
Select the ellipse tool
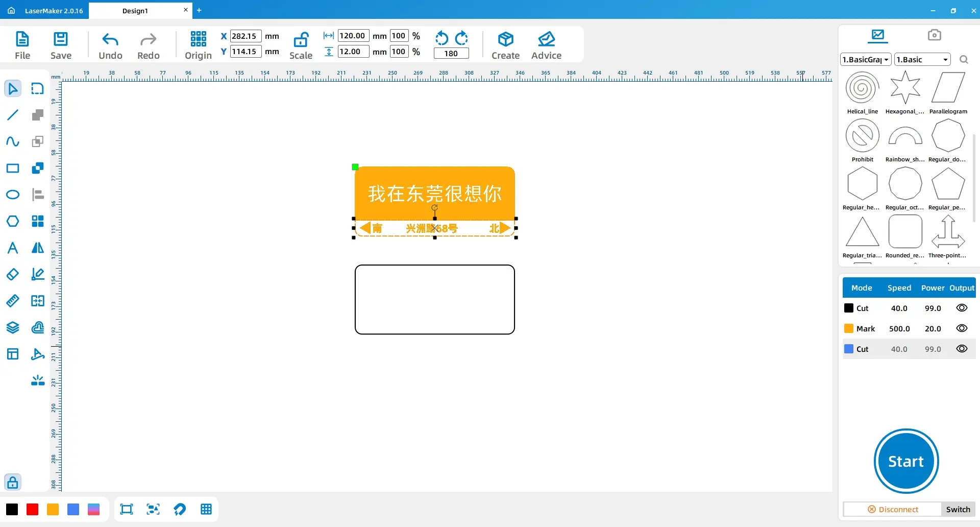(x=13, y=195)
